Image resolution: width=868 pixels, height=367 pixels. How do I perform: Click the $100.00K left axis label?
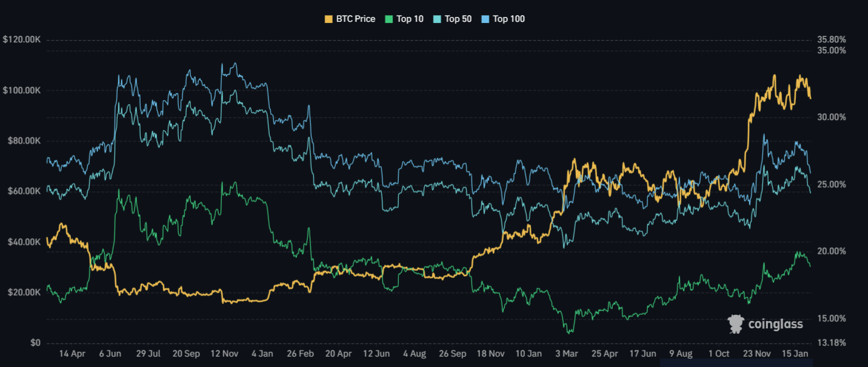(x=21, y=90)
